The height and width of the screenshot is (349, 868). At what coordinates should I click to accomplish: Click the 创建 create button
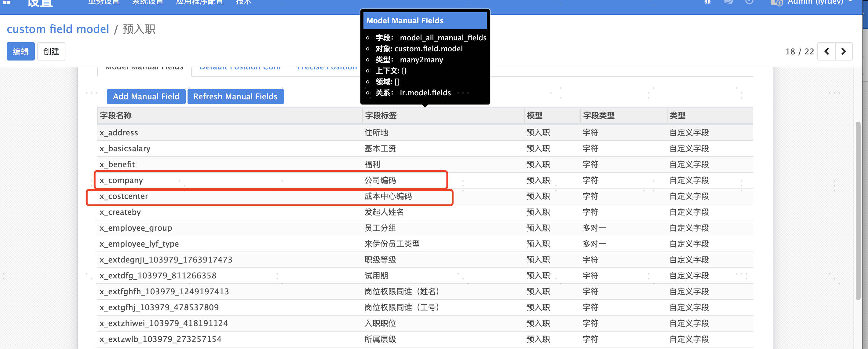(51, 51)
